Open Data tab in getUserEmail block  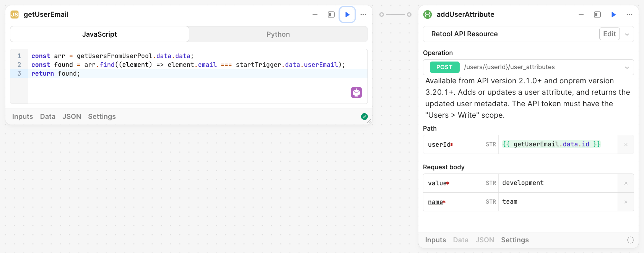[48, 117]
